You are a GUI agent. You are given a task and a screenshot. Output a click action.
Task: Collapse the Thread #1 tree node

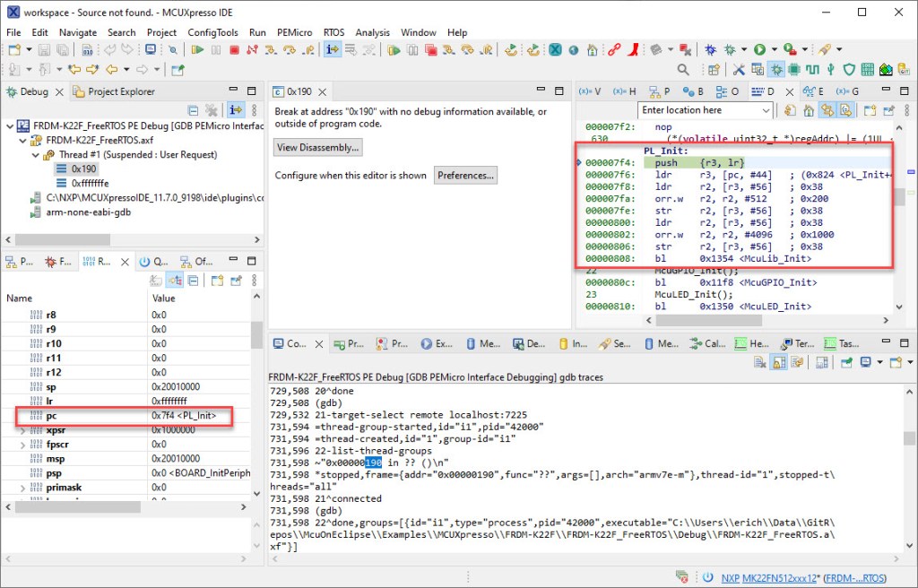tap(37, 155)
